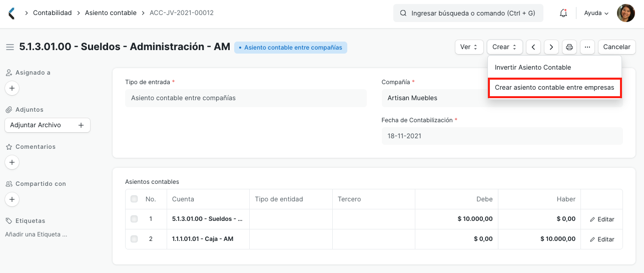The width and height of the screenshot is (644, 273).
Task: Open the notifications bell
Action: pyautogui.click(x=563, y=13)
